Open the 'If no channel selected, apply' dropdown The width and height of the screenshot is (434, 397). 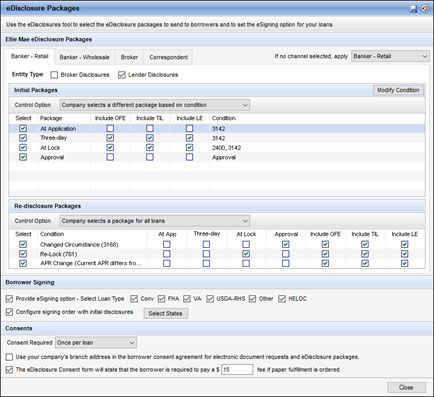(390, 56)
